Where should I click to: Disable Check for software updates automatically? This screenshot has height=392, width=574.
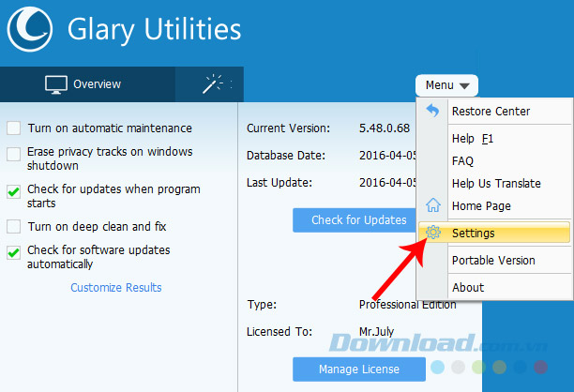14,251
